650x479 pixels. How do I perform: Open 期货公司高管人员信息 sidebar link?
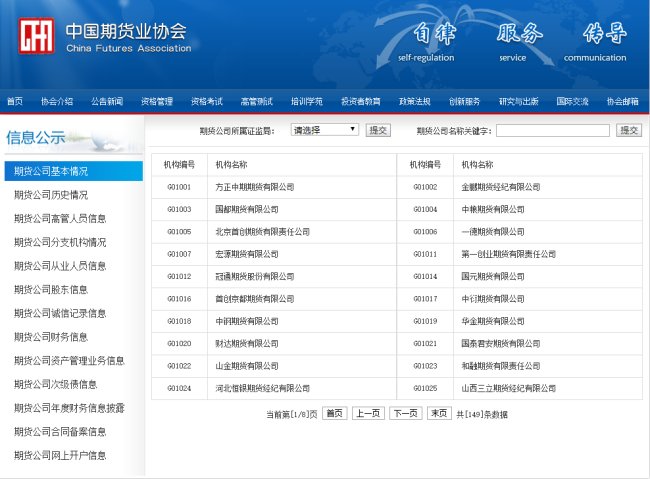click(60, 219)
